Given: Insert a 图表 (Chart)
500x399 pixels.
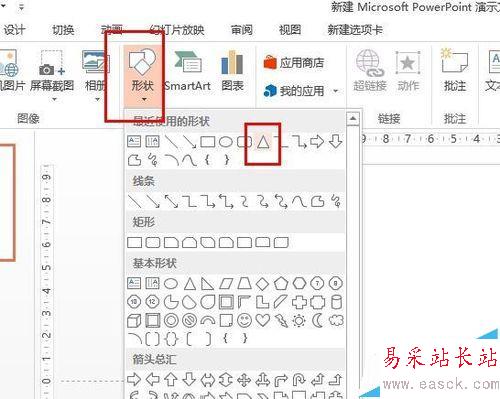Looking at the screenshot, I should coord(232,71).
